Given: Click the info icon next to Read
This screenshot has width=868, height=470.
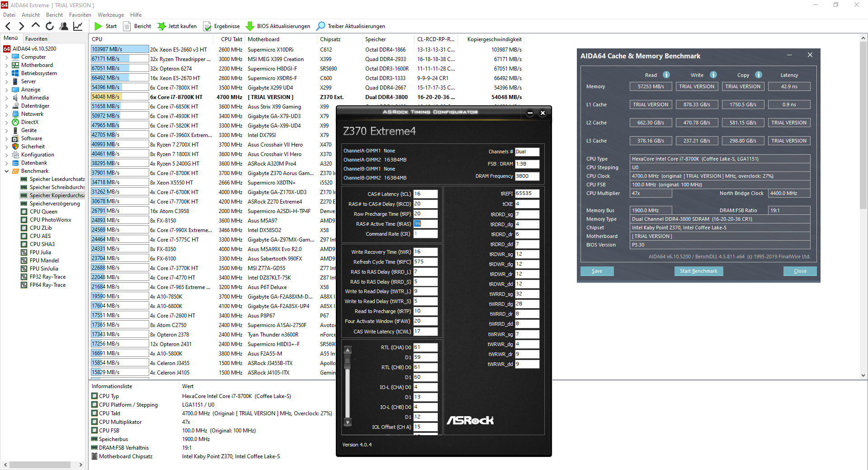Looking at the screenshot, I should pos(666,75).
